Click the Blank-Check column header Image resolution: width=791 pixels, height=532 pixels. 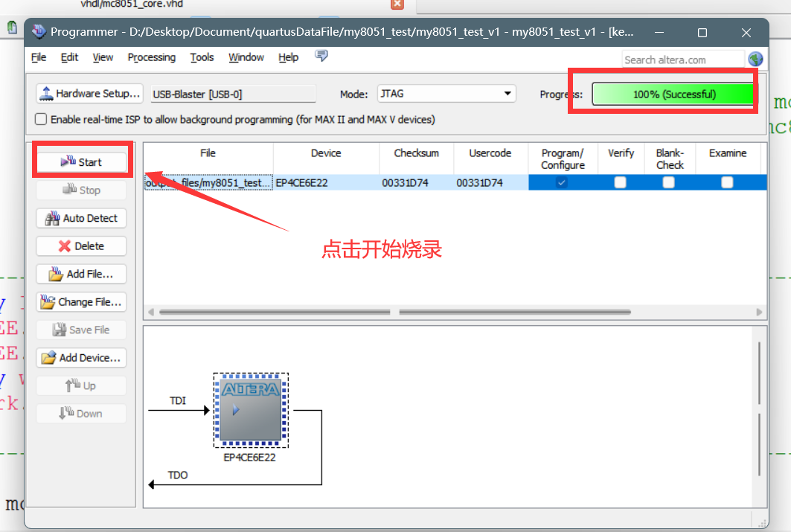tap(670, 158)
